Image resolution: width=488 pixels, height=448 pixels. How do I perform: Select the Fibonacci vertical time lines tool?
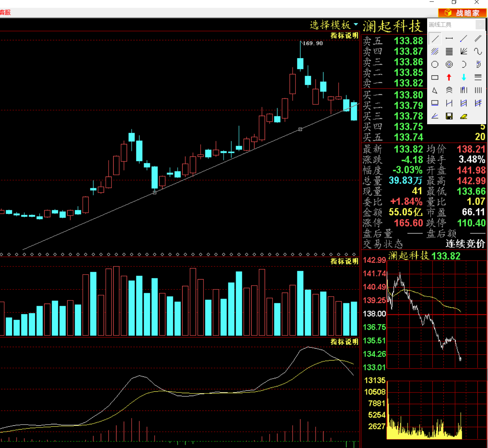tap(464, 90)
